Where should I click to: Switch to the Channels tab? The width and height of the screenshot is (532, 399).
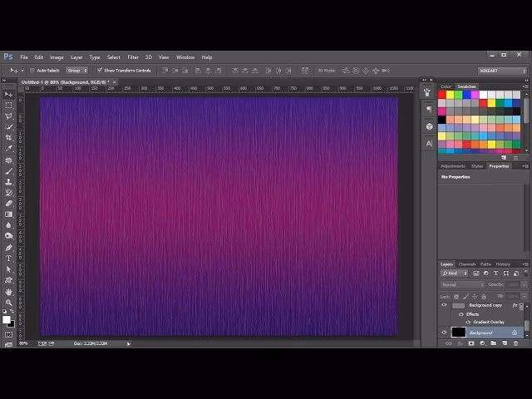[467, 264]
